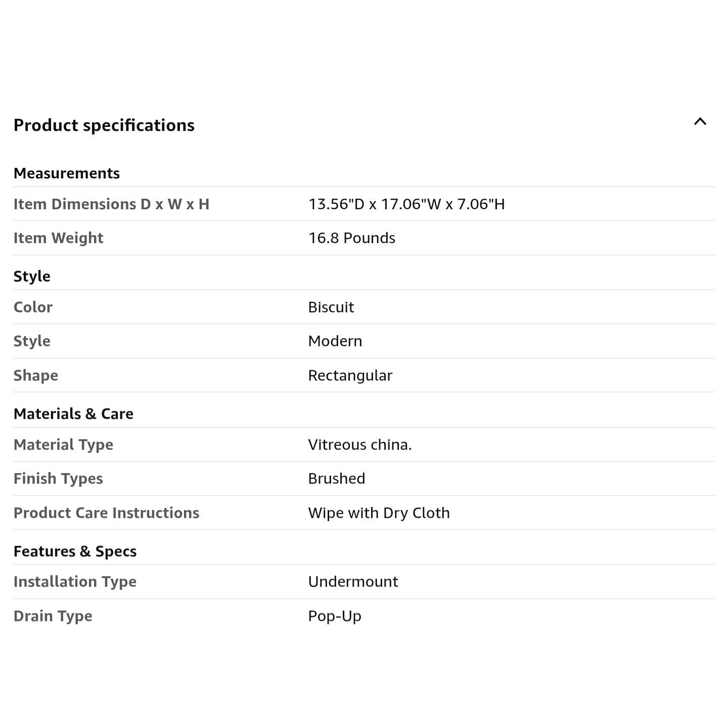Select the Biscuit color value
Viewport: 728px width, 728px height.
pos(331,307)
